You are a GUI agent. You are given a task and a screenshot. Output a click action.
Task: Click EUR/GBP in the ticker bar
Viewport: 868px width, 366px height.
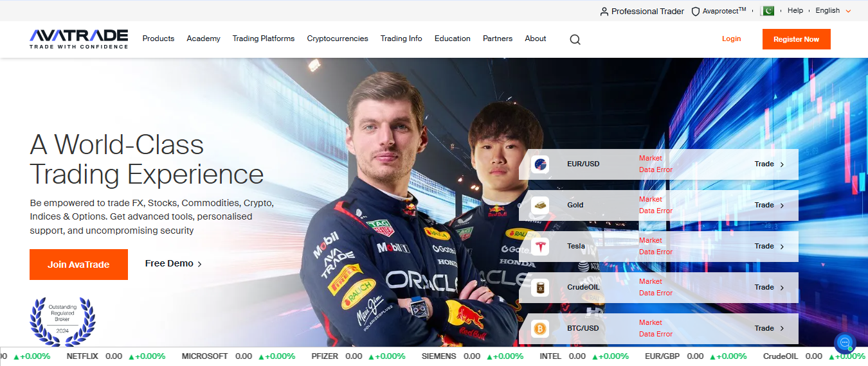click(x=662, y=356)
